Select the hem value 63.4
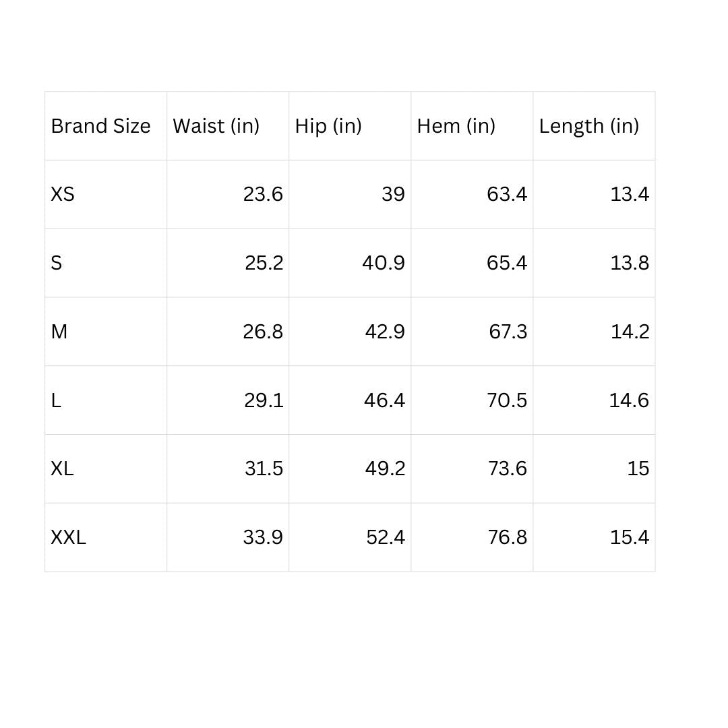The height and width of the screenshot is (728, 728). coord(507,195)
